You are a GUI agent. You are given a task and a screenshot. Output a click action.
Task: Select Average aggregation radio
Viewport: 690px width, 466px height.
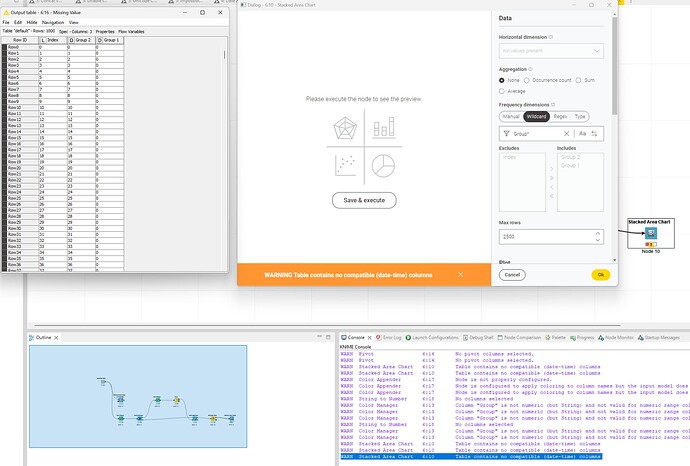(502, 91)
